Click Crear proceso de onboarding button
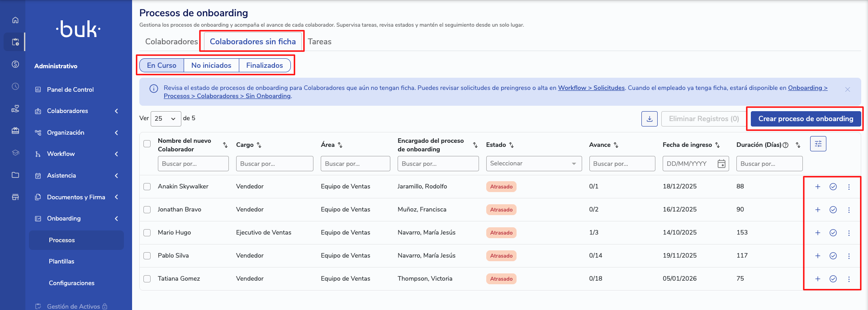The width and height of the screenshot is (868, 310). (x=805, y=119)
